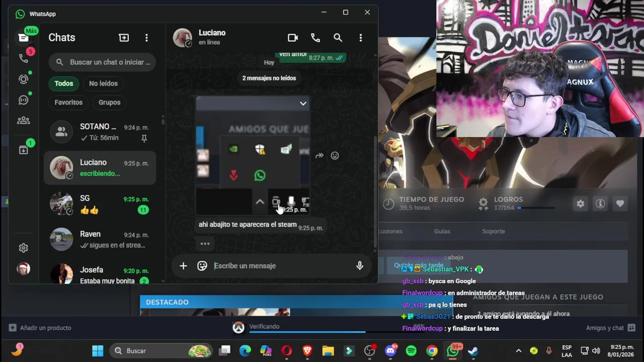Screen dimensions: 644x362
Task: Open Steam from the taskbar
Action: click(473, 351)
